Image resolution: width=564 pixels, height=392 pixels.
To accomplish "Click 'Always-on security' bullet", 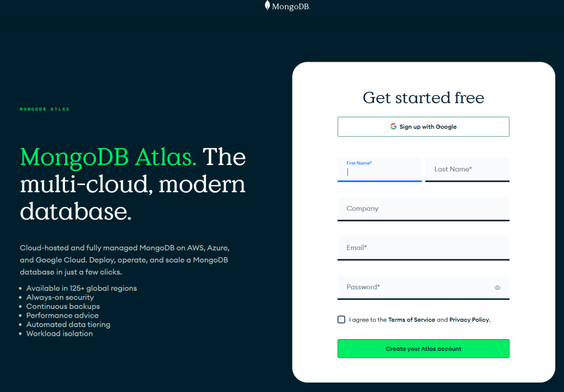I will tap(60, 297).
